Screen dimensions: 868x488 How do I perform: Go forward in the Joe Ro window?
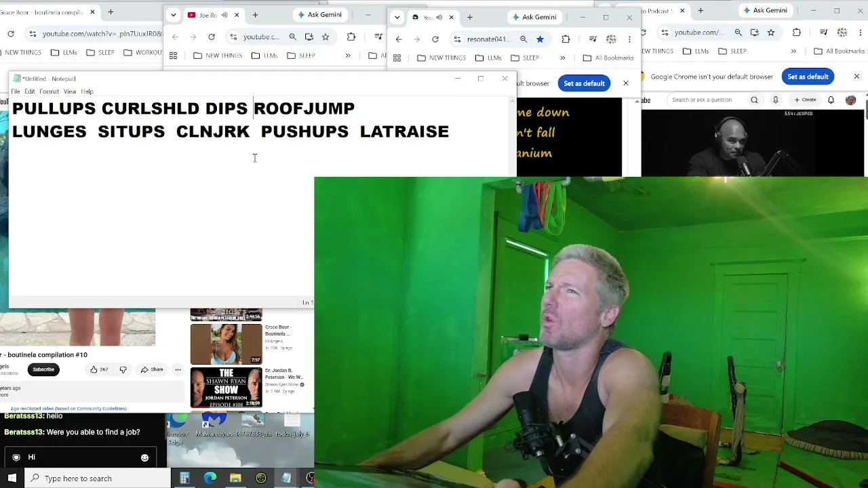pyautogui.click(x=193, y=37)
